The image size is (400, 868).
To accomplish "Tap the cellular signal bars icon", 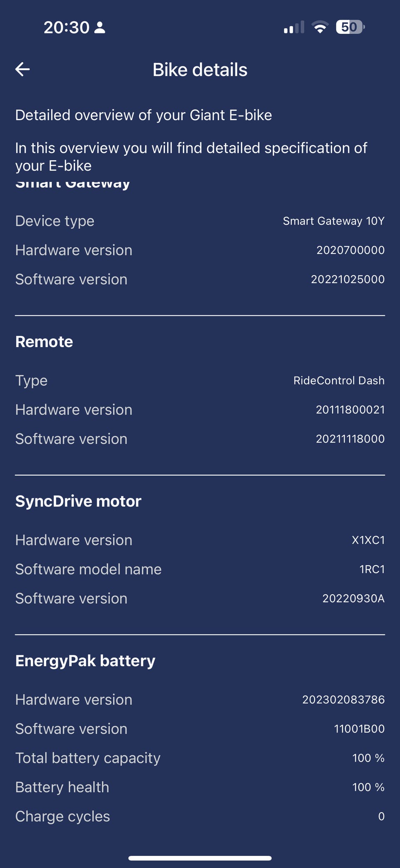I will click(294, 28).
